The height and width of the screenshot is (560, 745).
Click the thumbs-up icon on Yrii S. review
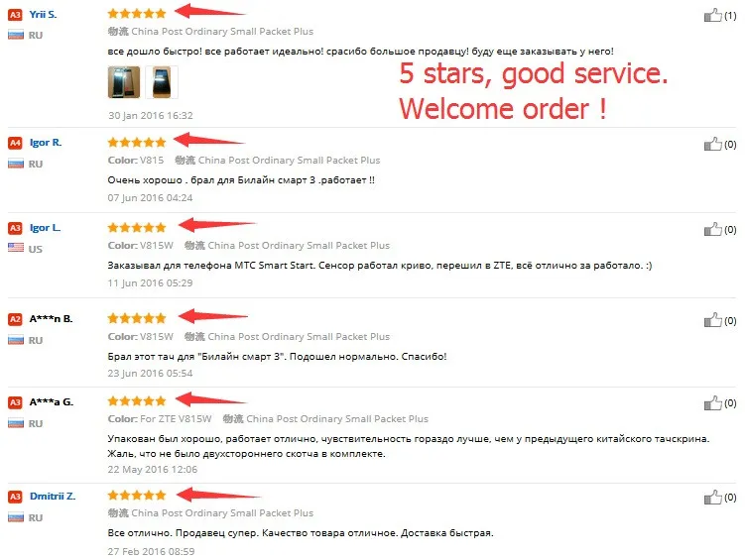pos(712,15)
